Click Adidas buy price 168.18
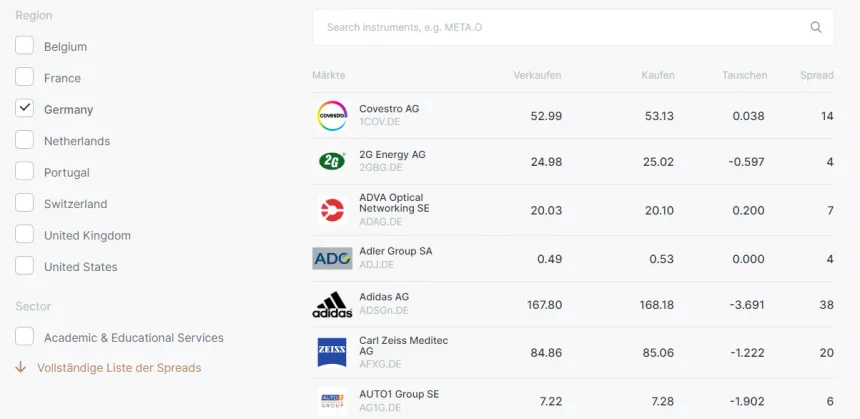 657,304
